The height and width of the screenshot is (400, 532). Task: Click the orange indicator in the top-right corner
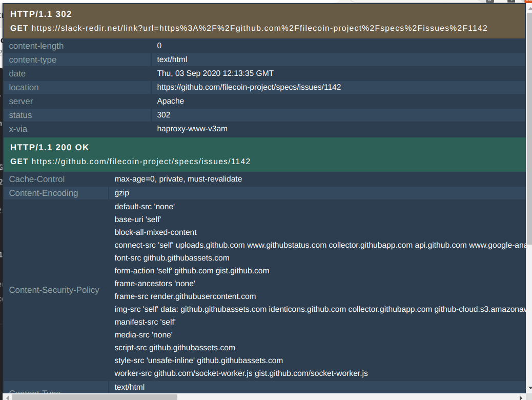[x=529, y=3]
